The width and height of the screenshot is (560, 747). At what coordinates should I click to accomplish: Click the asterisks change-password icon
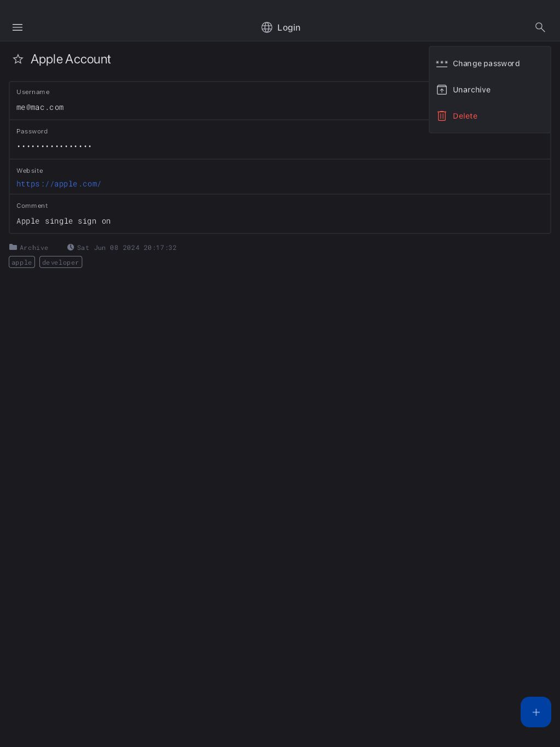(x=442, y=63)
